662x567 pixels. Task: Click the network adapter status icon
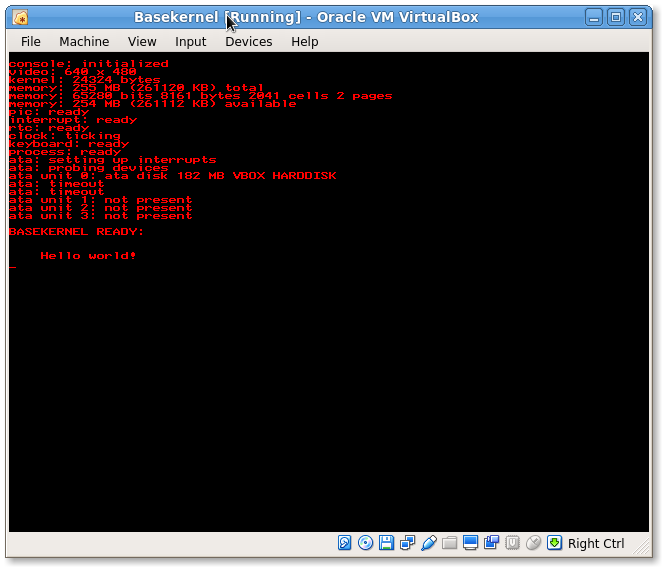point(407,543)
